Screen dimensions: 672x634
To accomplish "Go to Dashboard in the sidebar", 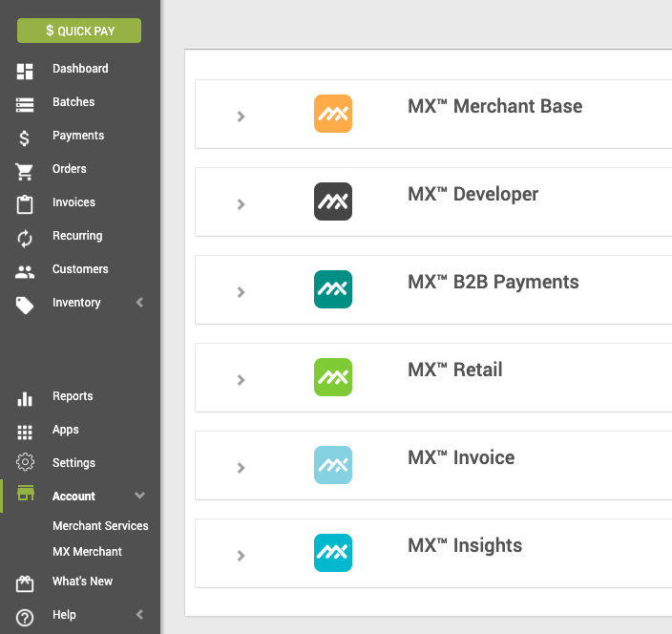I will tap(80, 69).
